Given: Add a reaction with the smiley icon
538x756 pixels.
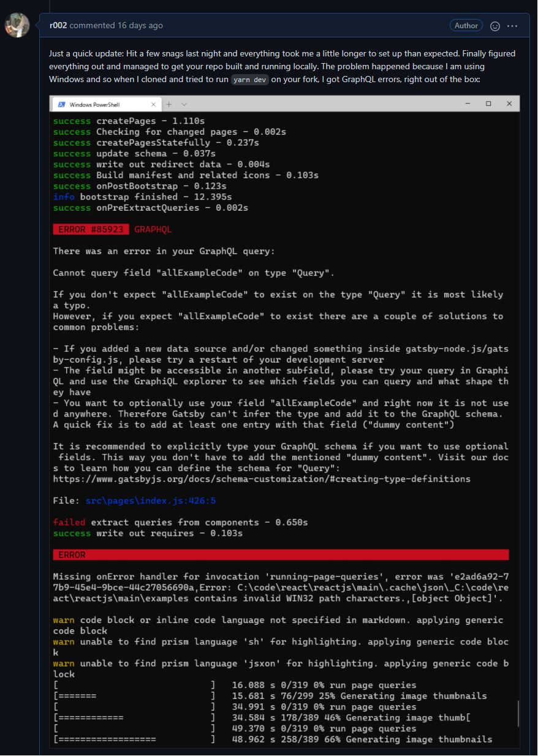Looking at the screenshot, I should pos(495,26).
